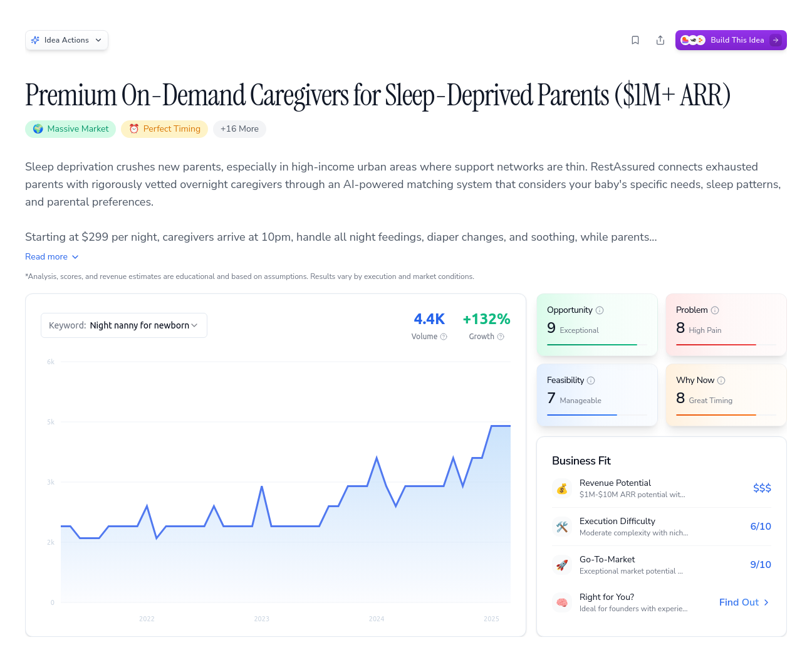This screenshot has height=662, width=812.
Task: Show the +16 More tags
Action: (x=239, y=129)
